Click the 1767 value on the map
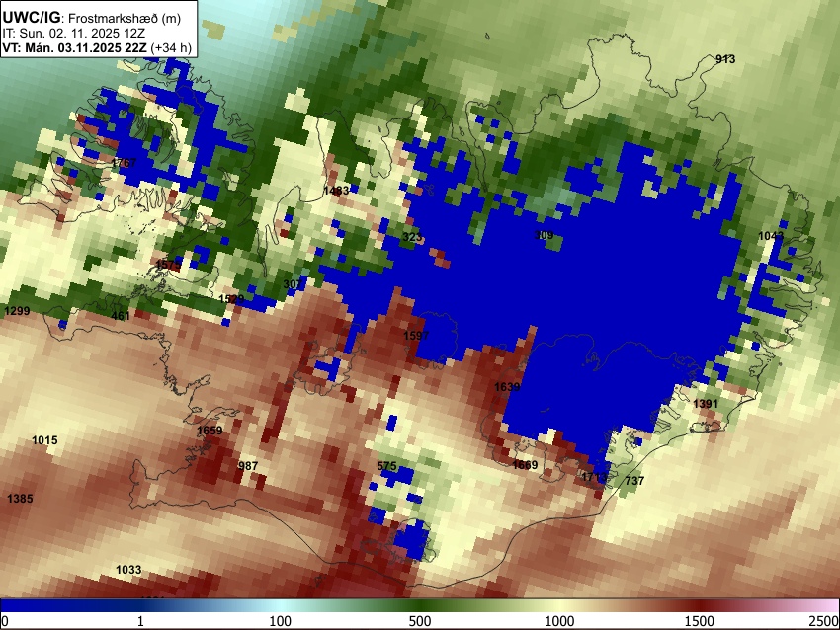This screenshot has width=840, height=630. point(124,162)
